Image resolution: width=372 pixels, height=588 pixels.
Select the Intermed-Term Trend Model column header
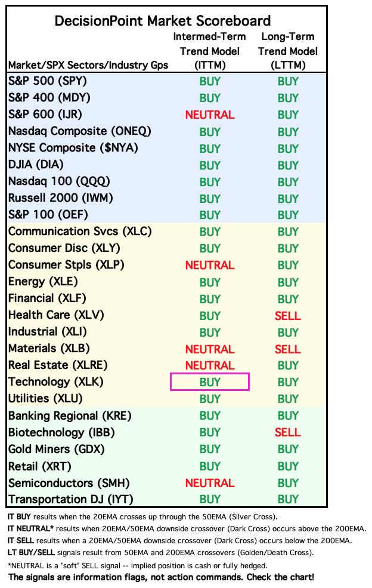pyautogui.click(x=210, y=51)
